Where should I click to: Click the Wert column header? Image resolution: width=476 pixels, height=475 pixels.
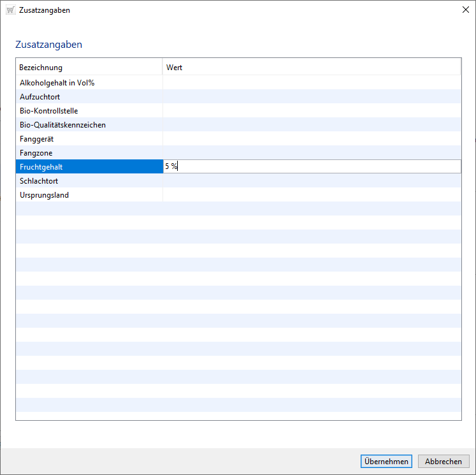(311, 68)
